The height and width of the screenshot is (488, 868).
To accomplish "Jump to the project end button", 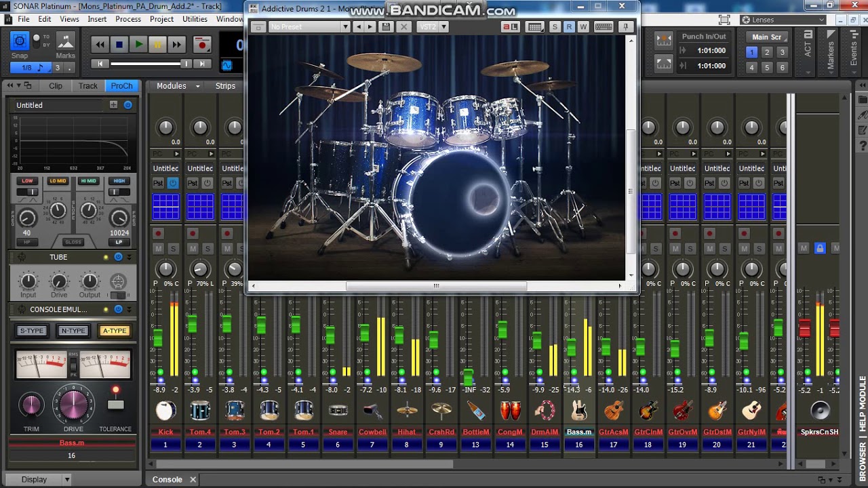I will coord(202,64).
